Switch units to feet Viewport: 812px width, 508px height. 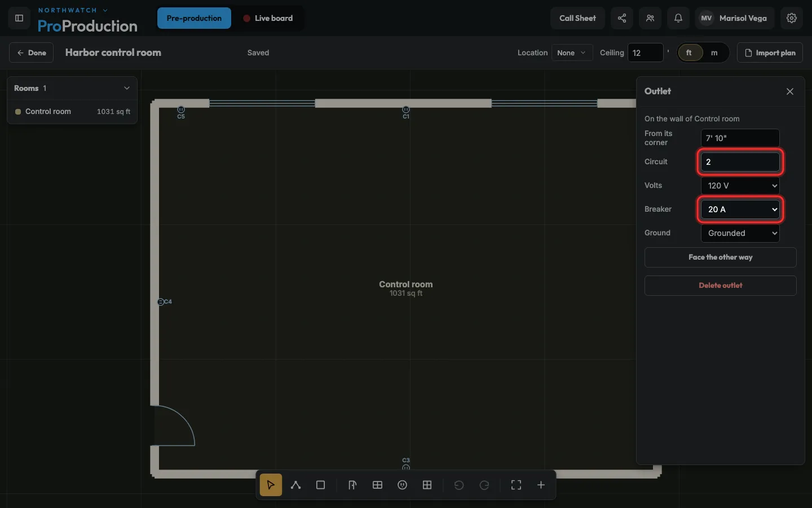click(689, 52)
